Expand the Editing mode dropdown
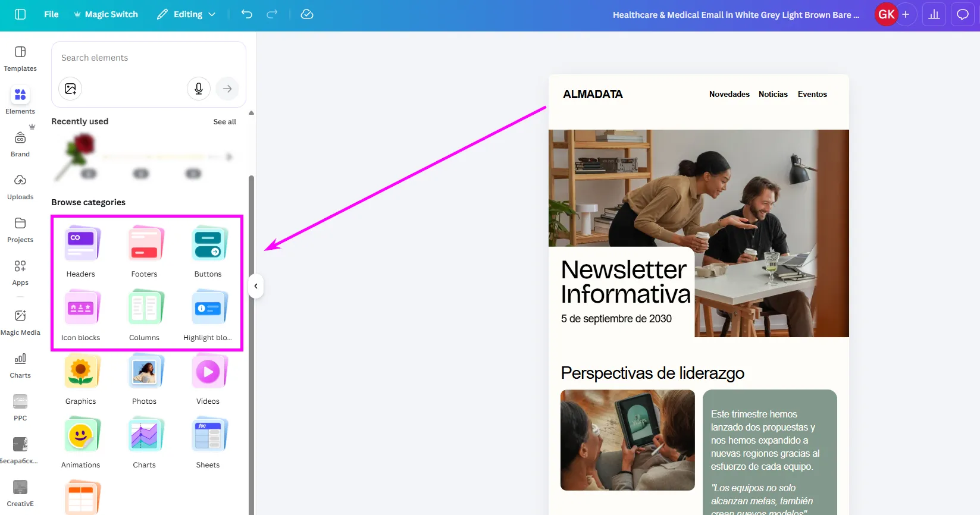Viewport: 980px width, 515px height. (x=186, y=14)
